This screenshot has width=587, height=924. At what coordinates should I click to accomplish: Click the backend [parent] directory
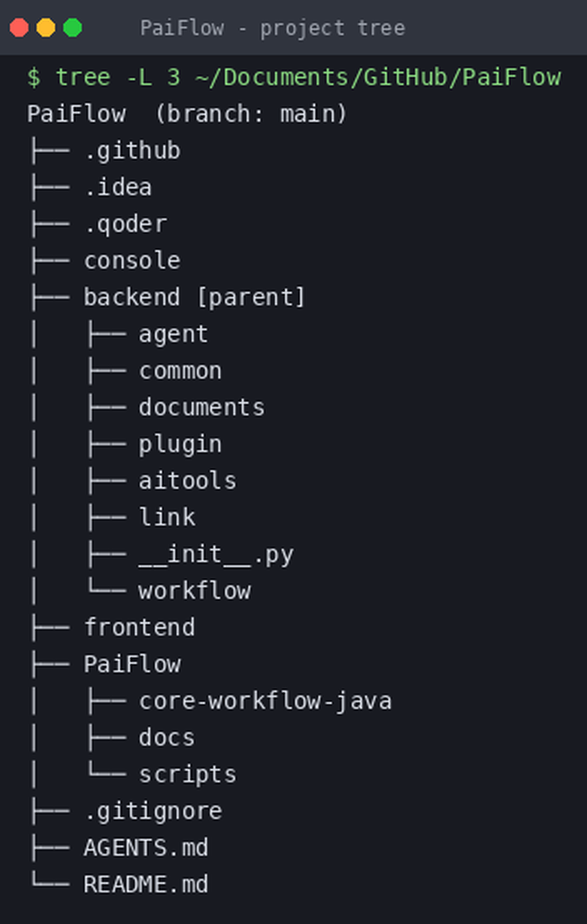(194, 297)
